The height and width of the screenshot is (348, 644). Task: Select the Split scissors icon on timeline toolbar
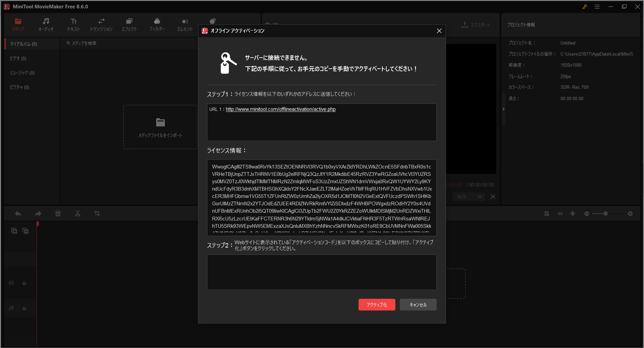77,213
